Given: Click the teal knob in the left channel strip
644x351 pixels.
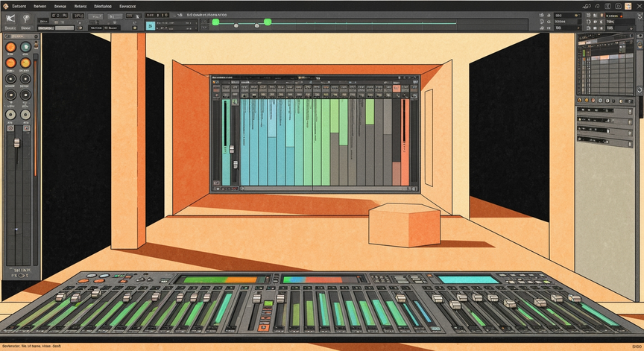Looking at the screenshot, I should (x=25, y=47).
